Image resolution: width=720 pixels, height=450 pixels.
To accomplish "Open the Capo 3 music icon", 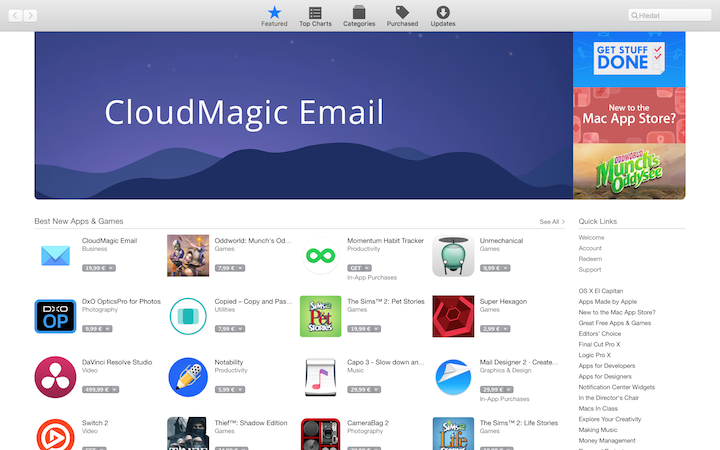I will (x=321, y=377).
